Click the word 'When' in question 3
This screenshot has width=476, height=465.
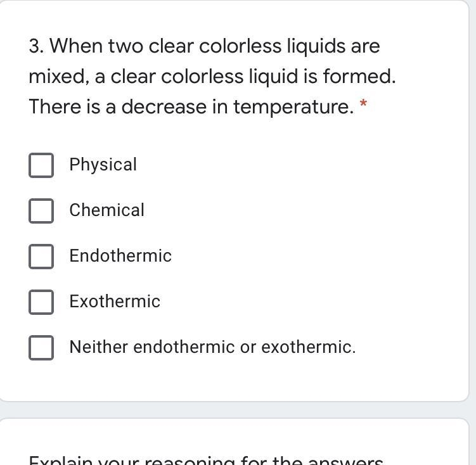76,46
